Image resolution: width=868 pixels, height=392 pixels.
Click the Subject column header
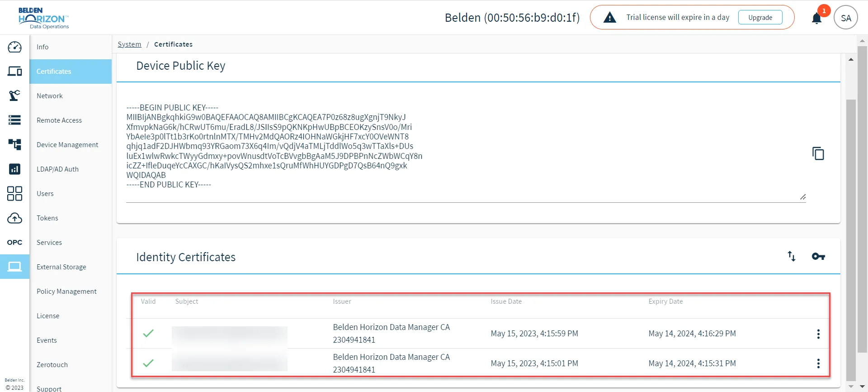click(187, 301)
